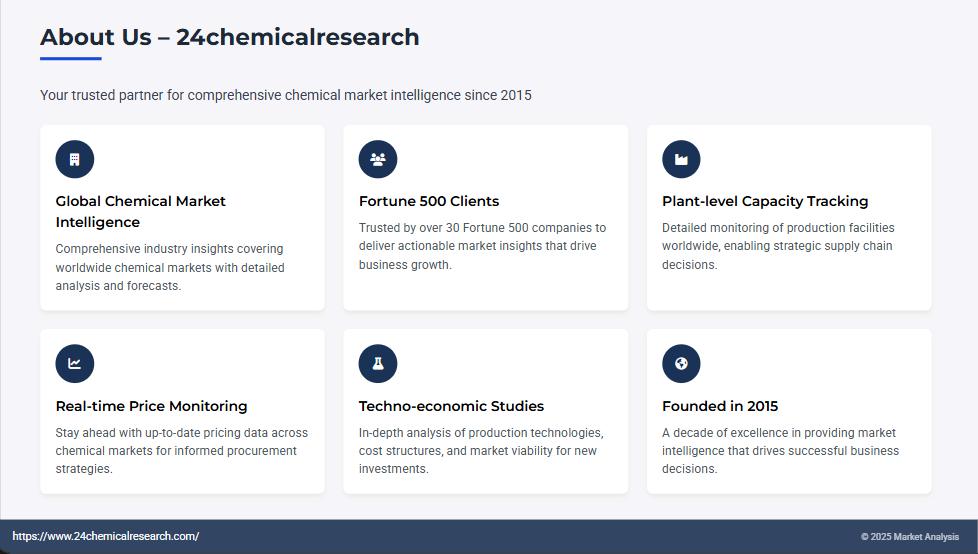Click the line chart icon above Real-time Price Monitoring
The height and width of the screenshot is (554, 978).
(75, 364)
